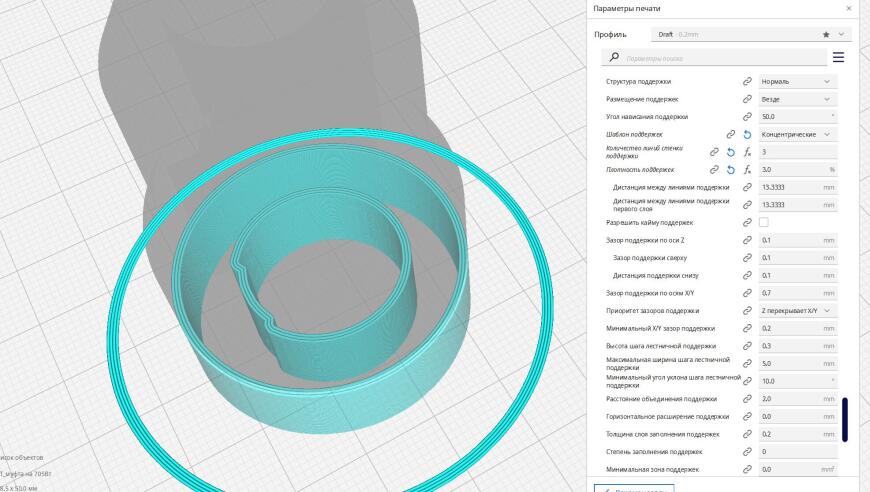The image size is (870, 492).
Task: Revert the support wall line count
Action: 730,152
